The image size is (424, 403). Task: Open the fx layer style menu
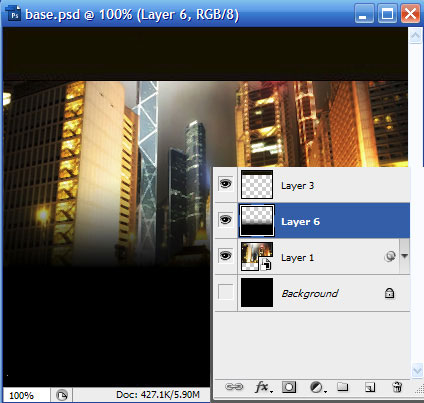(x=263, y=387)
